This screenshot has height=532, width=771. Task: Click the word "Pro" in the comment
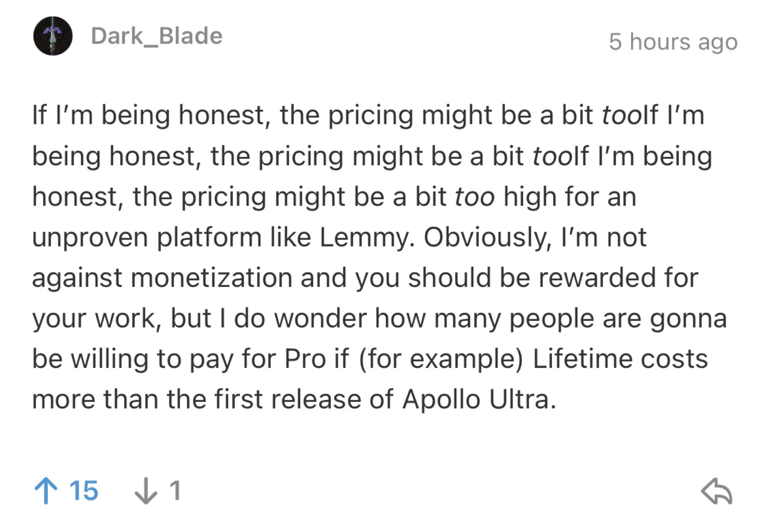click(305, 359)
